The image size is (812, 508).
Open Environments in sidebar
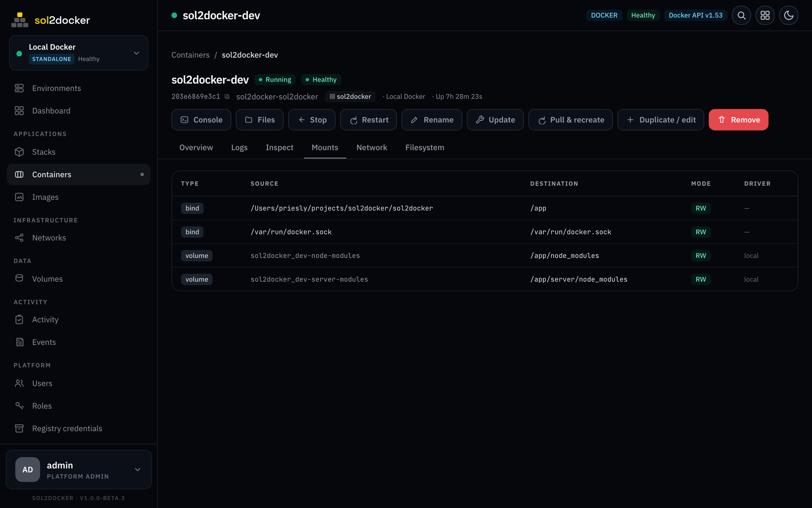pos(79,88)
